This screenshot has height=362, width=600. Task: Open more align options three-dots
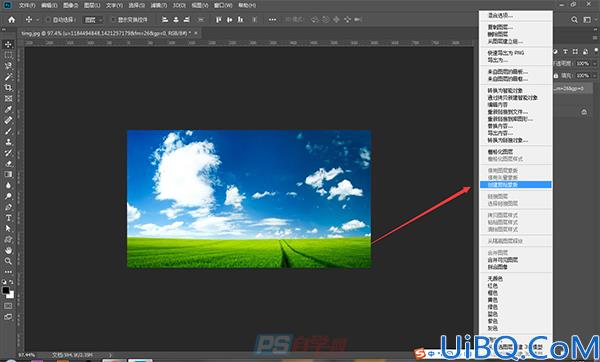(272, 20)
